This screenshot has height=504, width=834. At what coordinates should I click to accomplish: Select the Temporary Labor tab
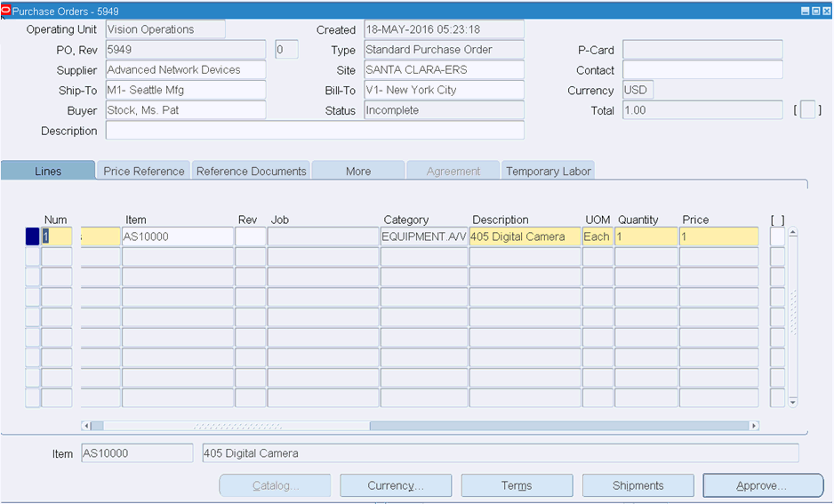[548, 171]
